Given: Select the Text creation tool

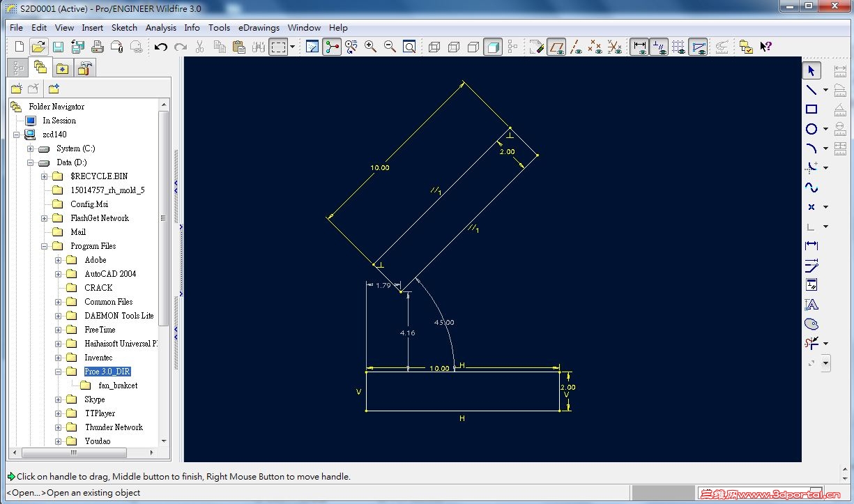Looking at the screenshot, I should tap(811, 304).
